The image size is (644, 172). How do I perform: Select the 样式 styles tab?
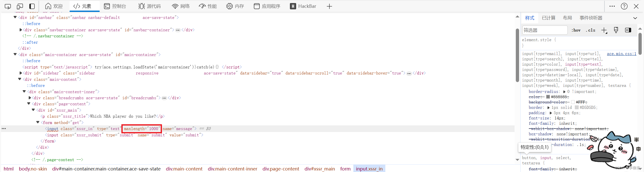point(530,18)
